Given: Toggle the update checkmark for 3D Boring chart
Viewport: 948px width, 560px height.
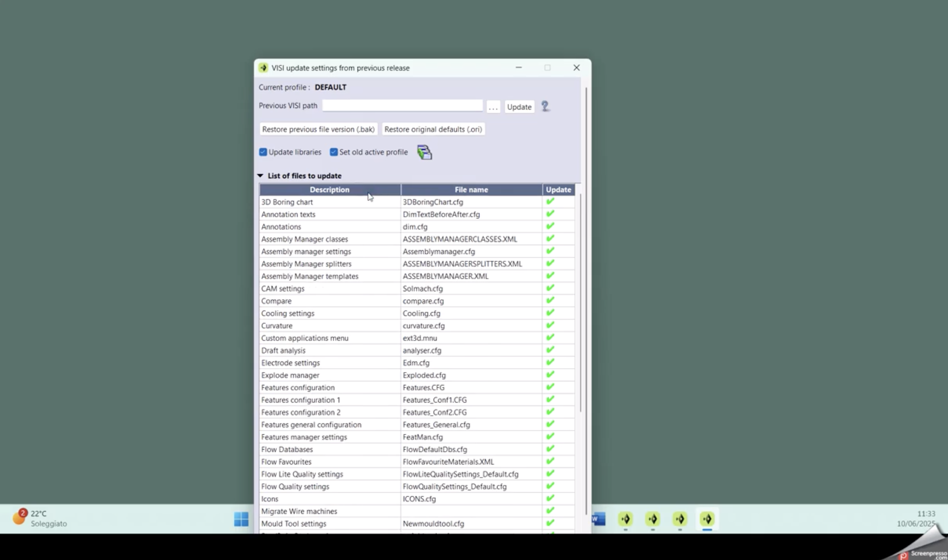Looking at the screenshot, I should click(550, 201).
